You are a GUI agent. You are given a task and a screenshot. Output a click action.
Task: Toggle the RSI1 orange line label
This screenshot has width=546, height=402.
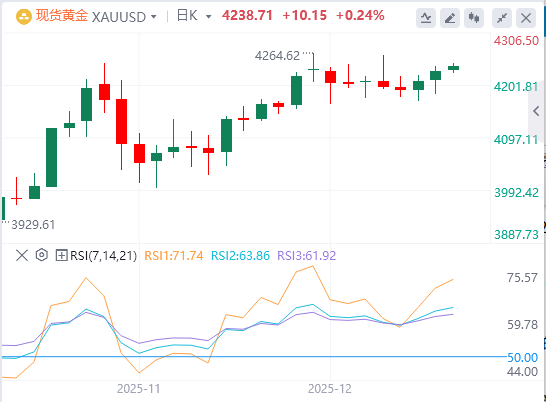(174, 256)
